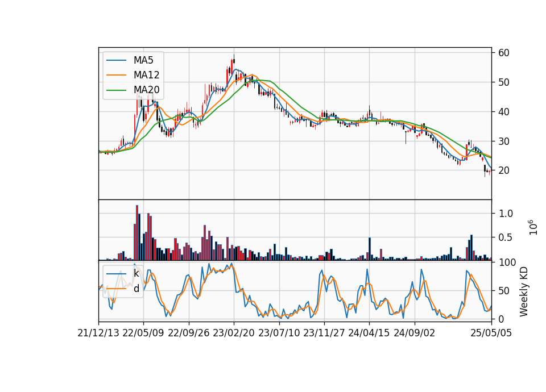The width and height of the screenshot is (546, 392).
Task: Click the MA20 legend label
Action: click(x=146, y=90)
